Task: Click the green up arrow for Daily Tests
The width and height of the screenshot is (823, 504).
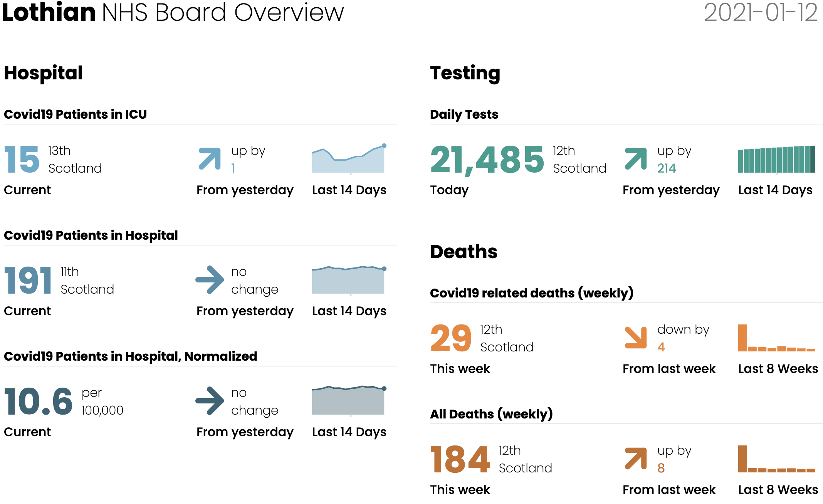Action: pos(636,159)
